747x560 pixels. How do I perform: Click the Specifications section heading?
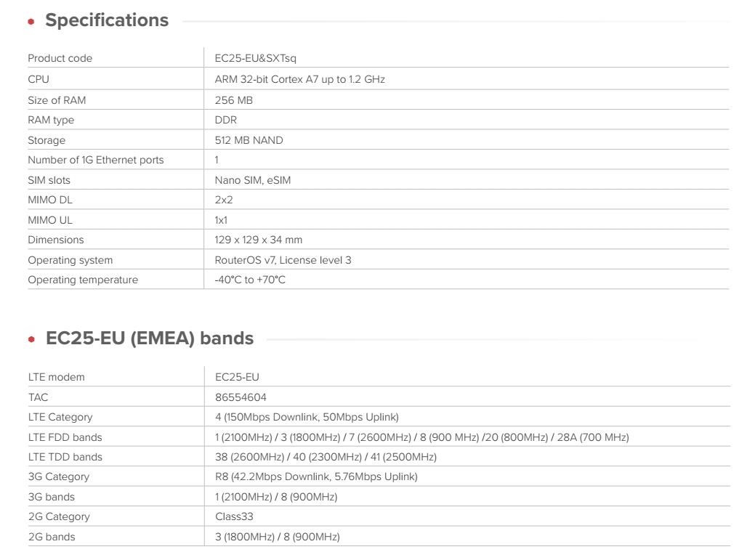click(106, 20)
